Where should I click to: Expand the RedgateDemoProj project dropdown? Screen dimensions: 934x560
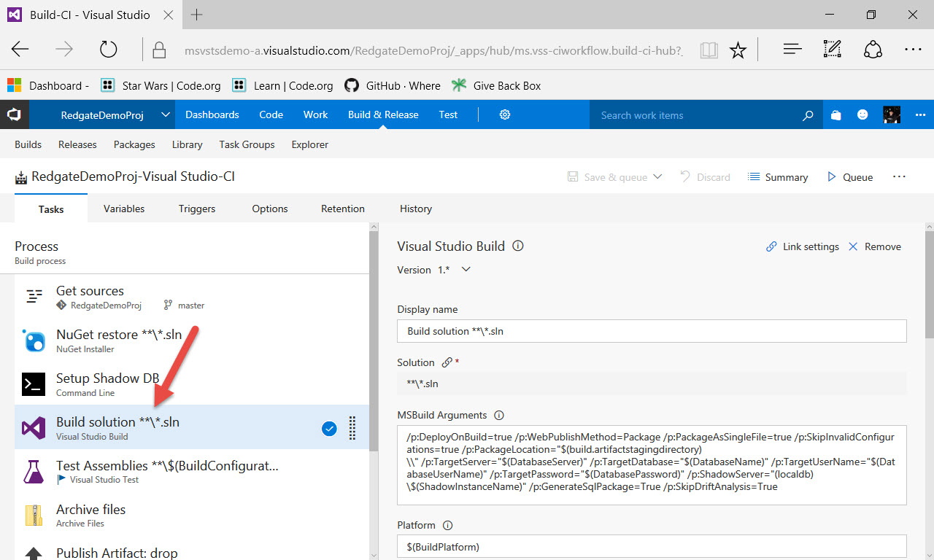coord(166,114)
